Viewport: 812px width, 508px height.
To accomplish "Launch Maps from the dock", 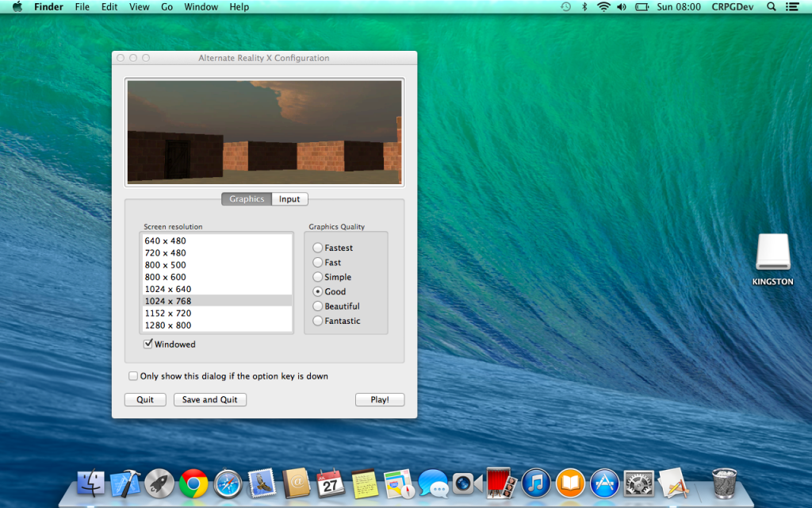I will pos(399,483).
